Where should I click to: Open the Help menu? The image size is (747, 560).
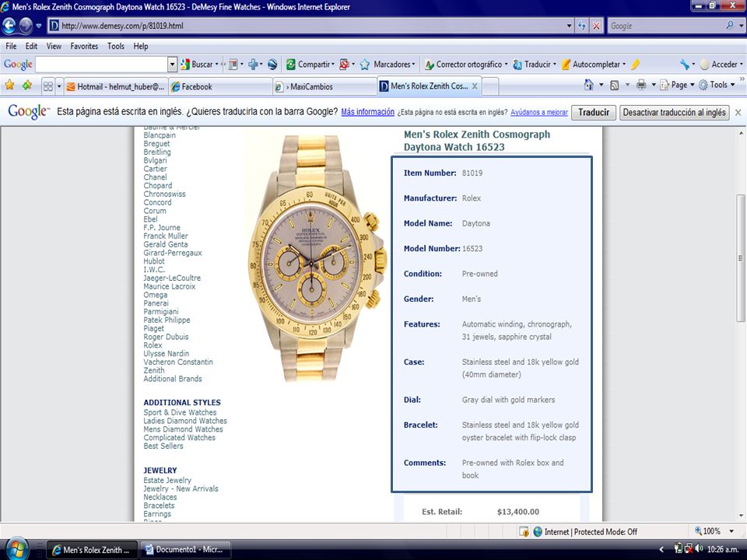point(141,46)
